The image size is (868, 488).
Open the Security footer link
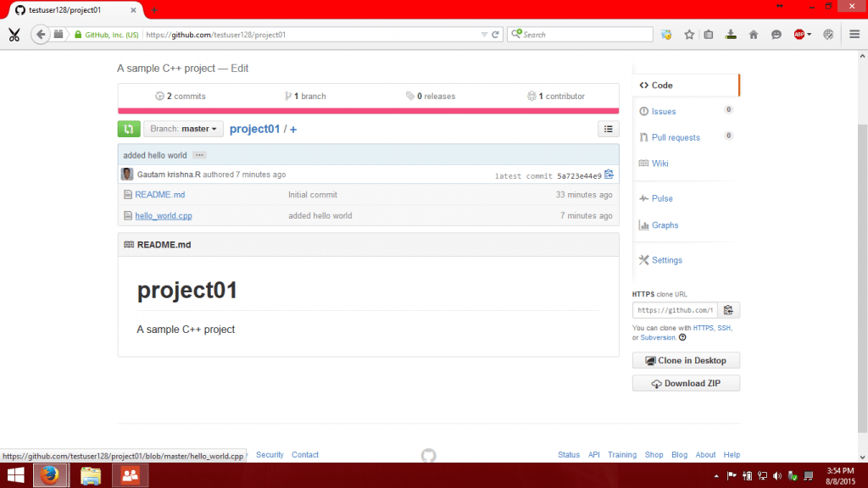[x=270, y=455]
